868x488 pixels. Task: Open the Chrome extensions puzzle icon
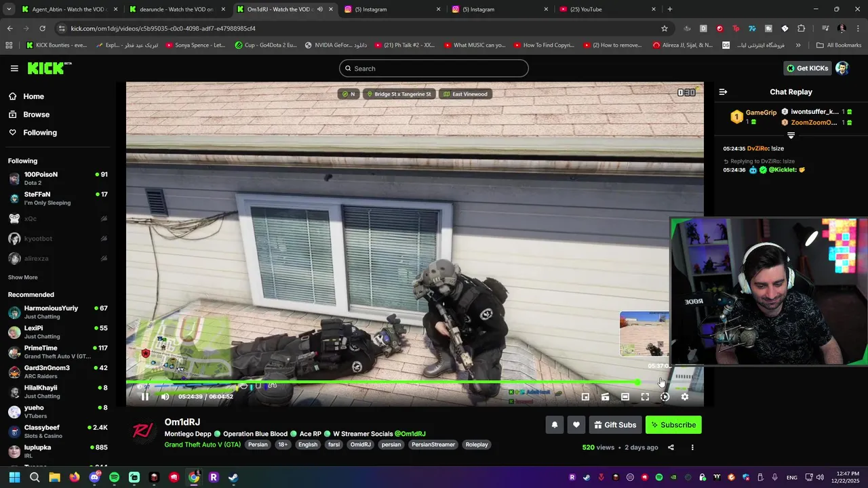pyautogui.click(x=801, y=28)
